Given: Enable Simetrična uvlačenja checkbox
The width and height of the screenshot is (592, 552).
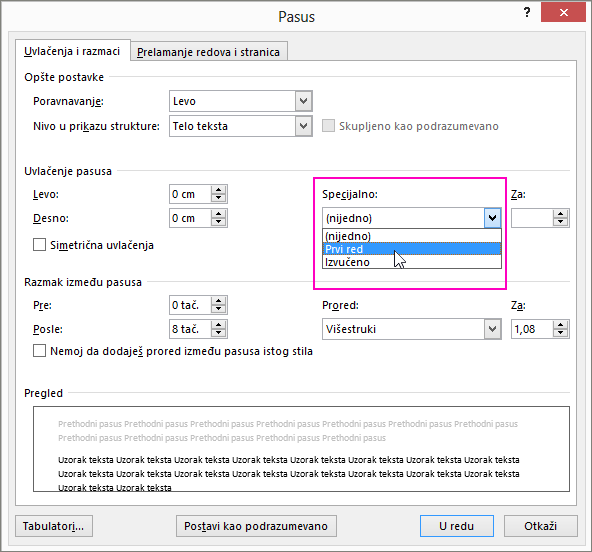Looking at the screenshot, I should (x=39, y=245).
